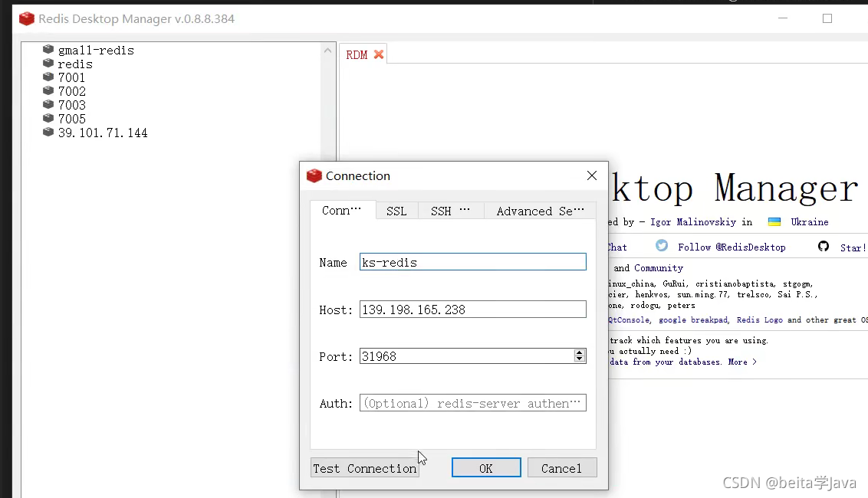Select the 7002 connection entry
Image resolution: width=868 pixels, height=498 pixels.
[x=71, y=91]
